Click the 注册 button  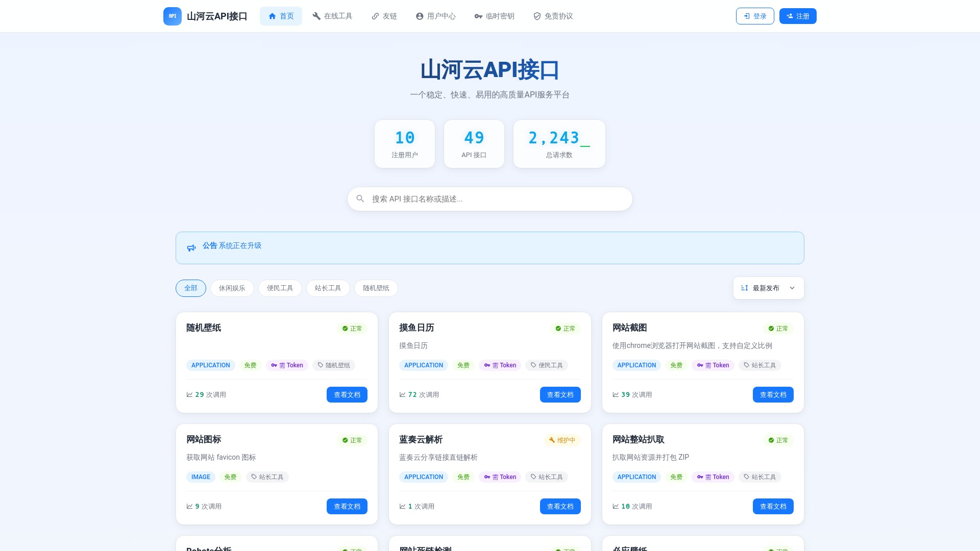798,16
